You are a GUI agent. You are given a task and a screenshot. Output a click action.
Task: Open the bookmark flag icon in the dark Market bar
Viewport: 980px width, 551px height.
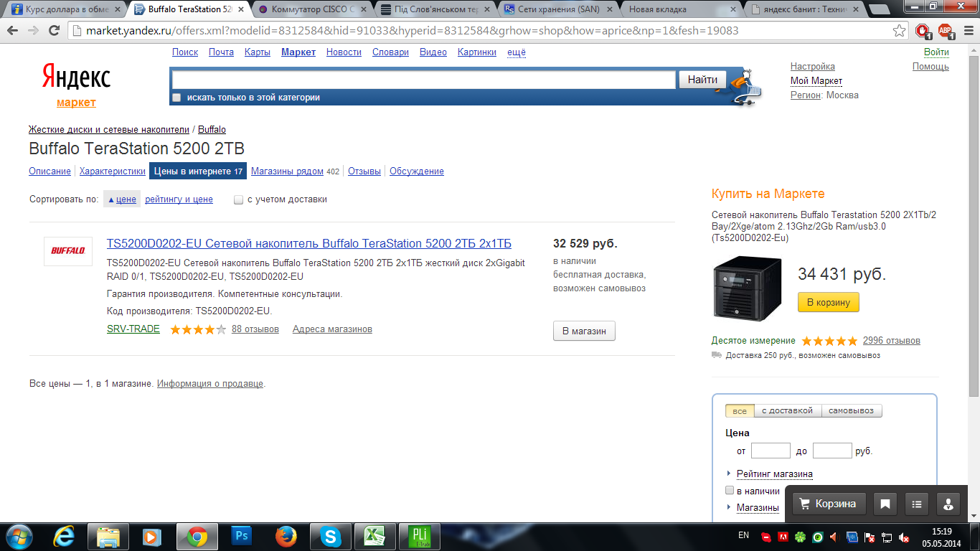click(885, 504)
